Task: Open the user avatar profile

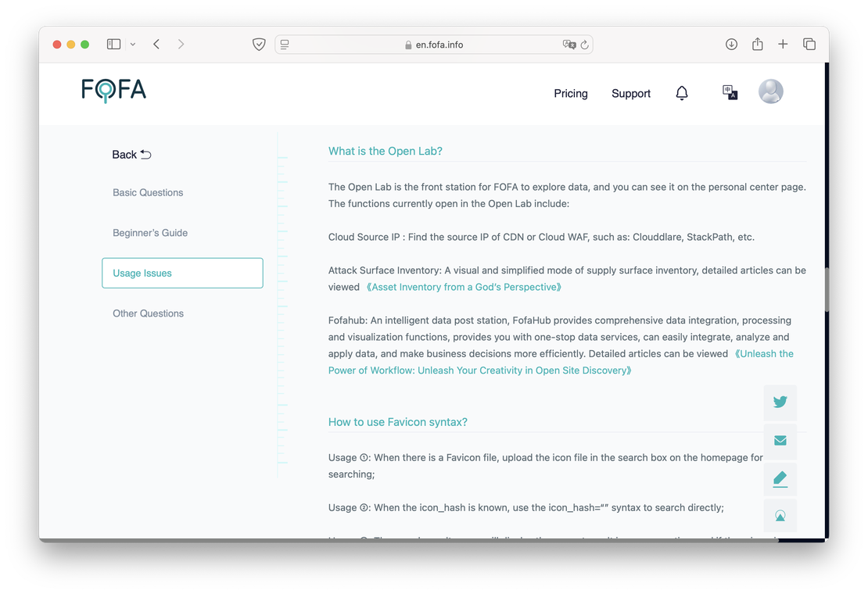Action: (770, 91)
